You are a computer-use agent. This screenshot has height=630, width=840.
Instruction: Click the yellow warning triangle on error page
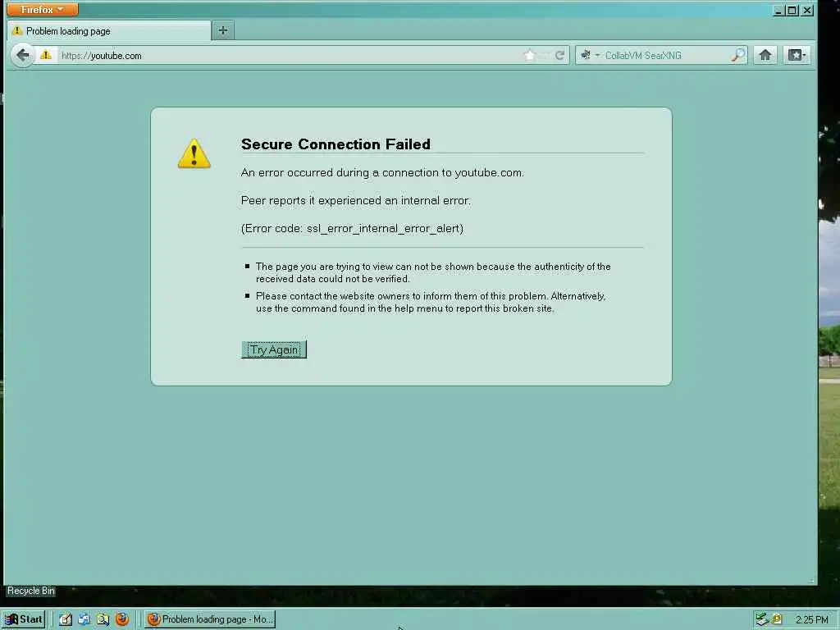pyautogui.click(x=194, y=153)
